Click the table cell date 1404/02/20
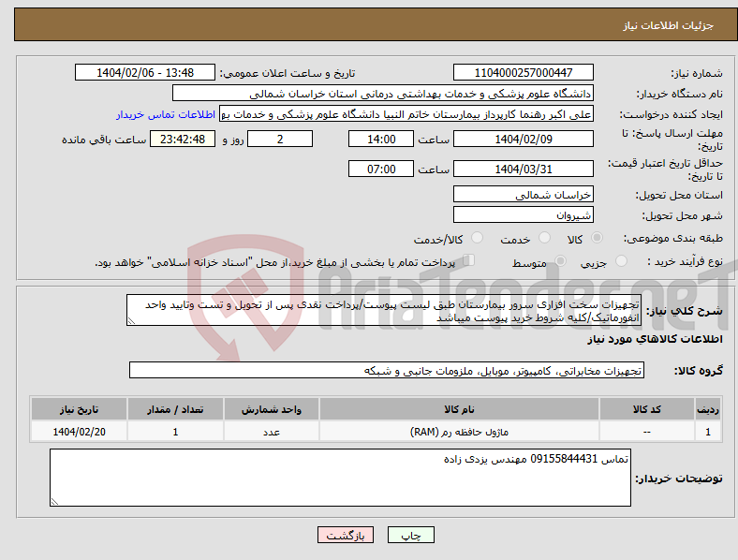 (79, 432)
